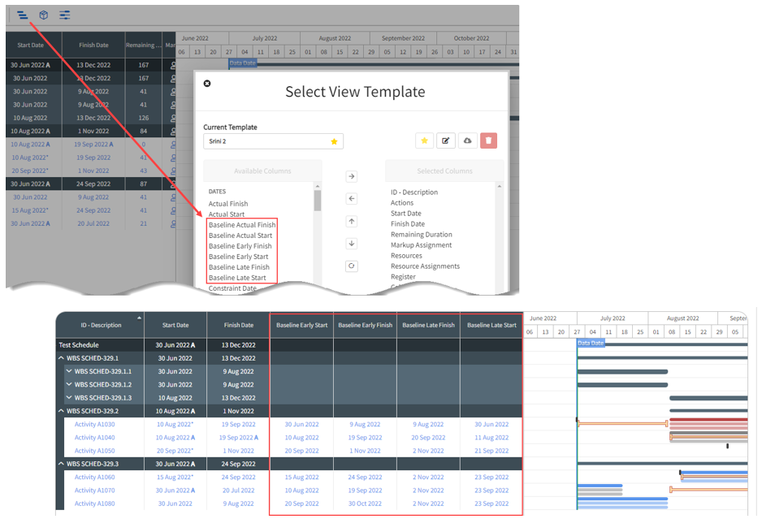The height and width of the screenshot is (532, 762).
Task: Select Baseline Early Start in Available Columns
Action: (238, 257)
